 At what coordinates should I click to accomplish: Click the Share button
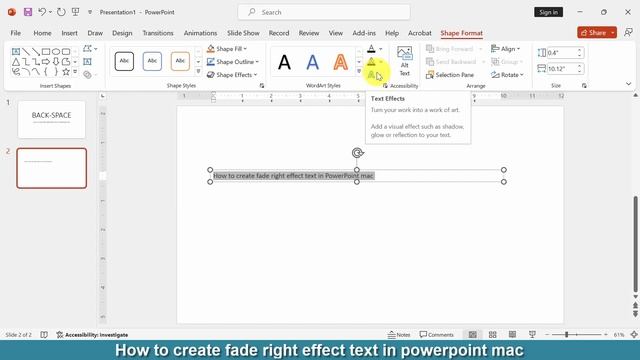593,33
